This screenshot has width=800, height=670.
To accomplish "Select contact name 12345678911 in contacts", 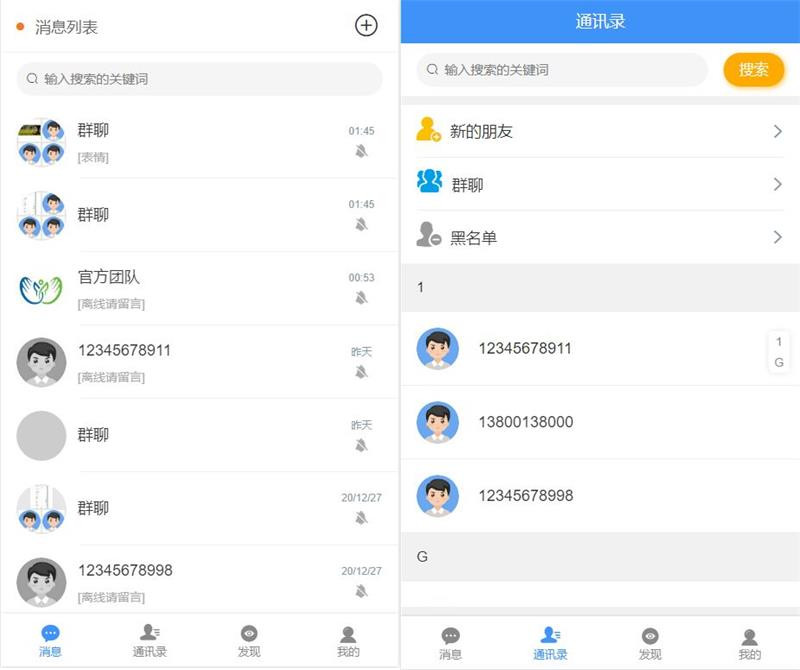I will (x=525, y=349).
